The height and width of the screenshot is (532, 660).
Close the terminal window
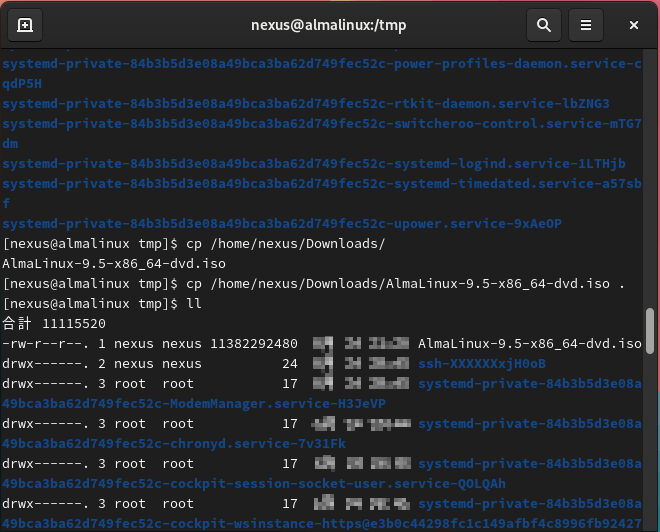(x=634, y=25)
